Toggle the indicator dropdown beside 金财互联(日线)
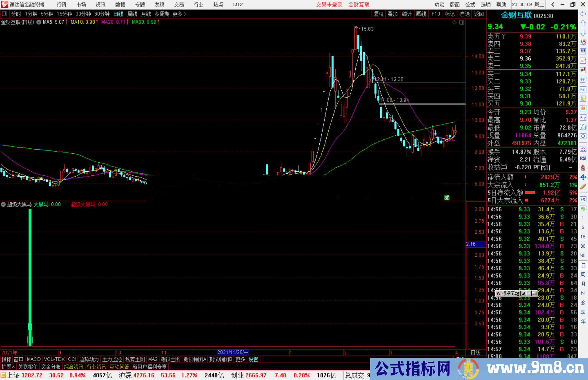The height and width of the screenshot is (380, 588). pyautogui.click(x=39, y=22)
